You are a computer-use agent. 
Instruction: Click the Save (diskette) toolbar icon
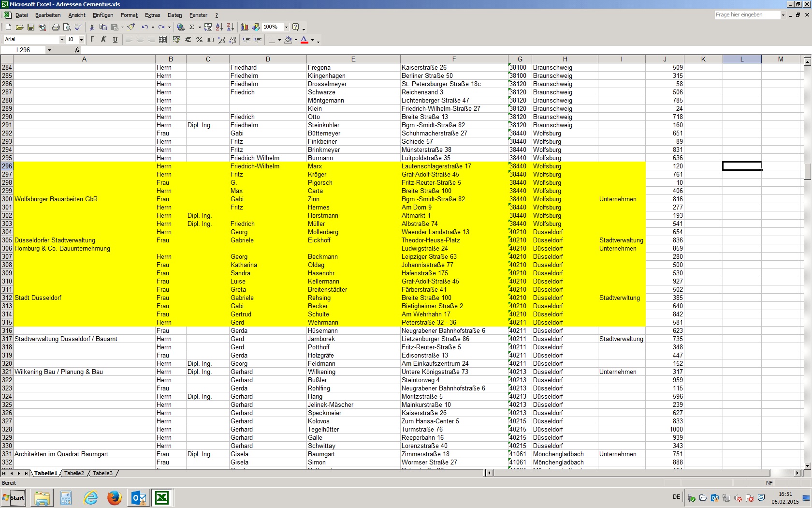(x=31, y=27)
